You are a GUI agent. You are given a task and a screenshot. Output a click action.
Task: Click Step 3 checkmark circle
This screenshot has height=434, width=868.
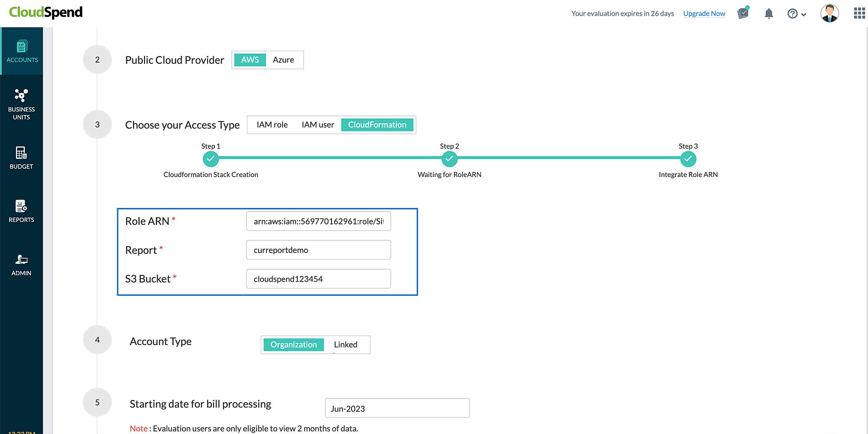coord(688,159)
